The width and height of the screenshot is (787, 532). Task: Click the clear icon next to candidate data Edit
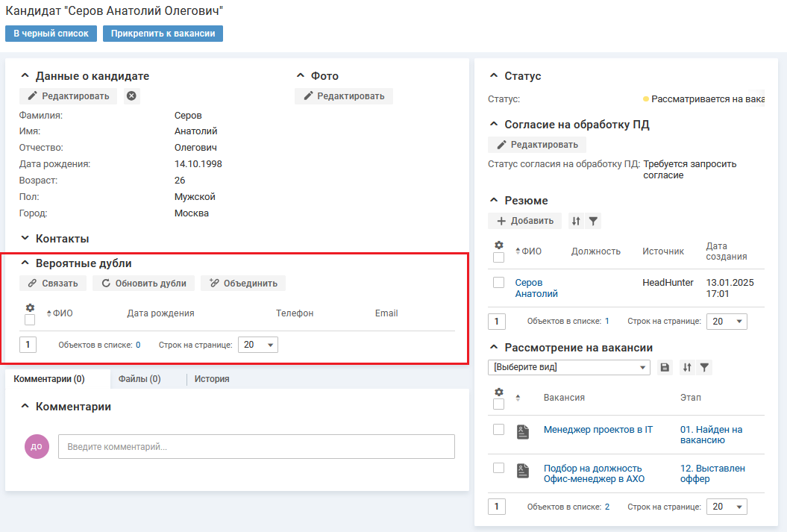(x=131, y=96)
